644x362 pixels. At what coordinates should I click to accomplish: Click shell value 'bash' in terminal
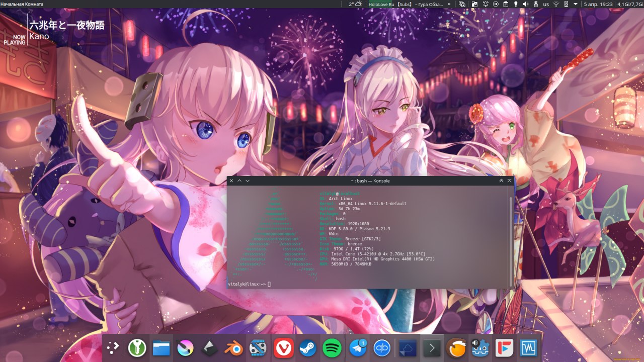click(x=341, y=219)
